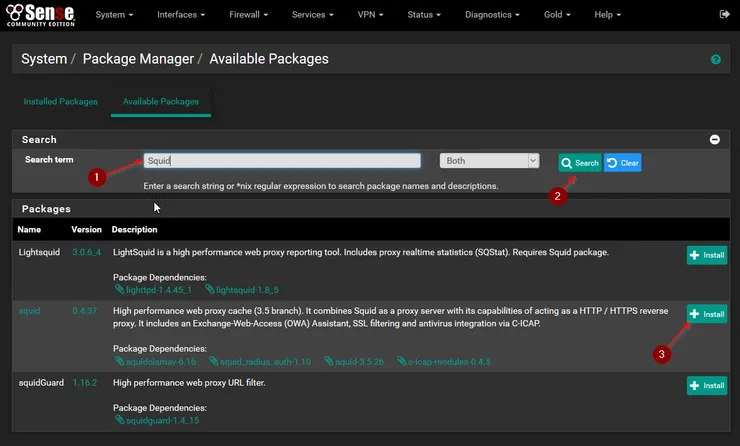Install the Lightsquid package
This screenshot has height=446, width=740.
click(x=707, y=255)
